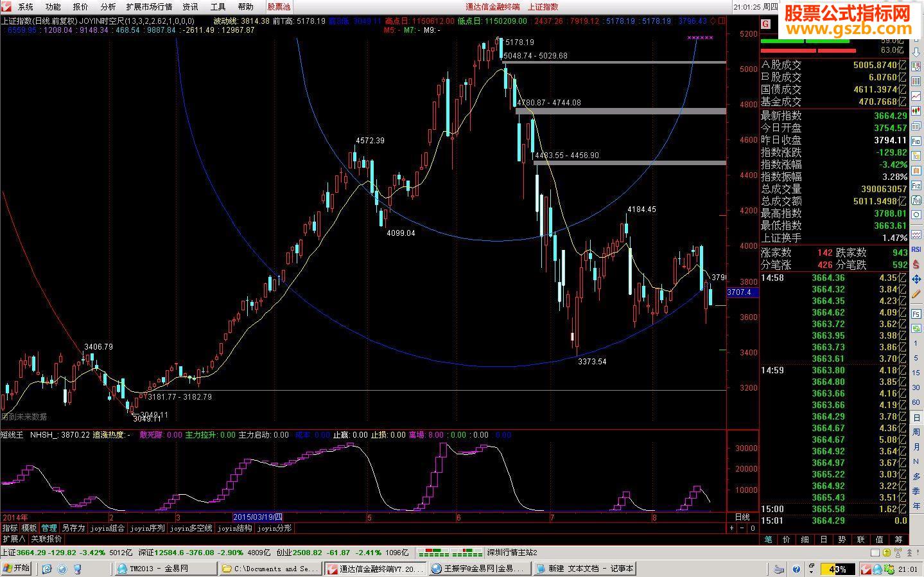
Task: Click the red dollar sign icon
Action: tap(916, 263)
